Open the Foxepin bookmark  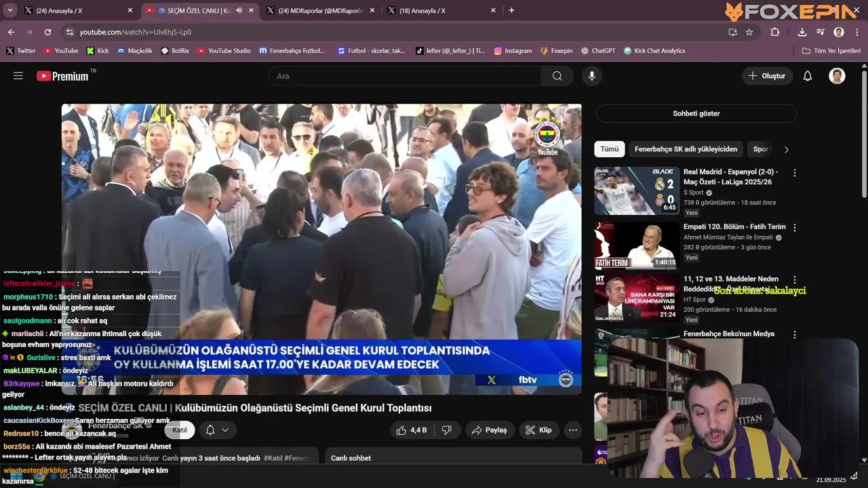point(556,51)
